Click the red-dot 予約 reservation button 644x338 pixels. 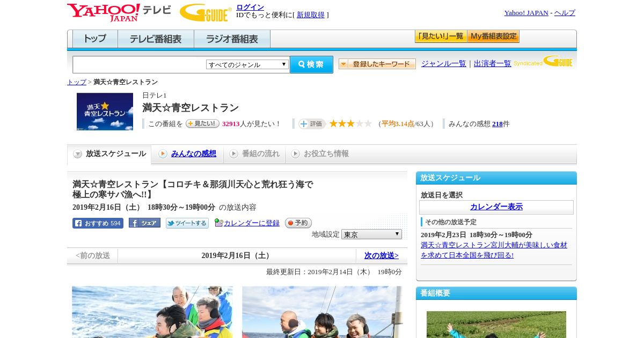coord(298,223)
